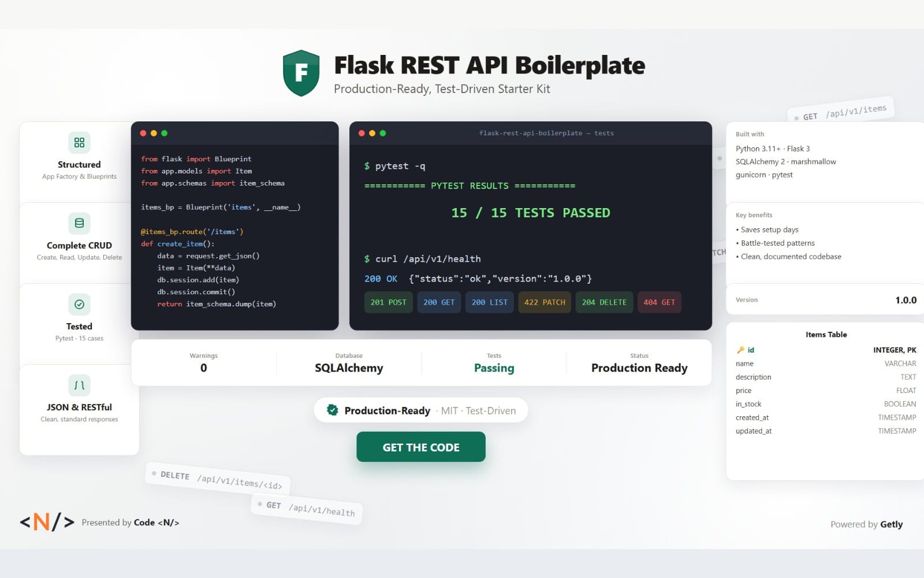Click the red dot in tests terminal window
Screen dimensions: 924x578
pyautogui.click(x=362, y=134)
